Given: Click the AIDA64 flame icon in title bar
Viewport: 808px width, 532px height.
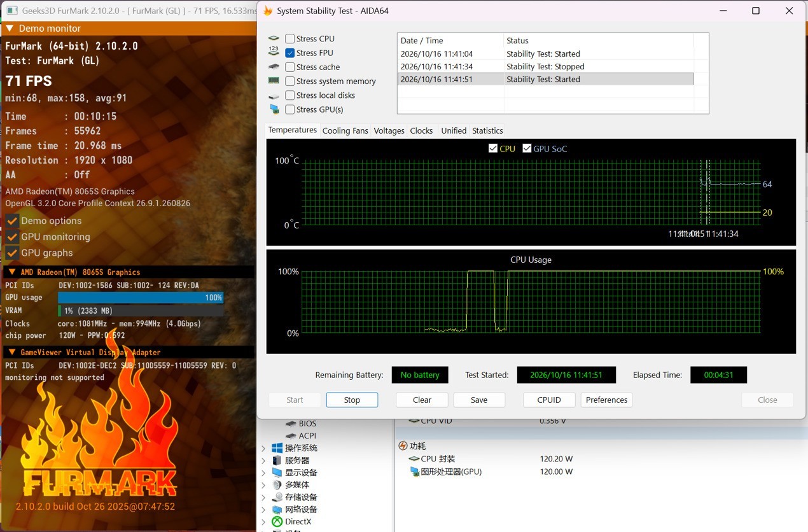Looking at the screenshot, I should (268, 11).
